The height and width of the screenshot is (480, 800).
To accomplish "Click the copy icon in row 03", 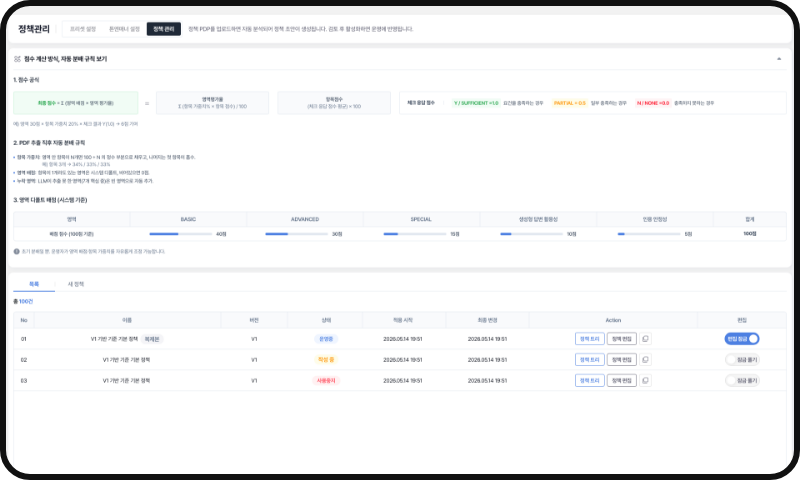I will pos(645,381).
